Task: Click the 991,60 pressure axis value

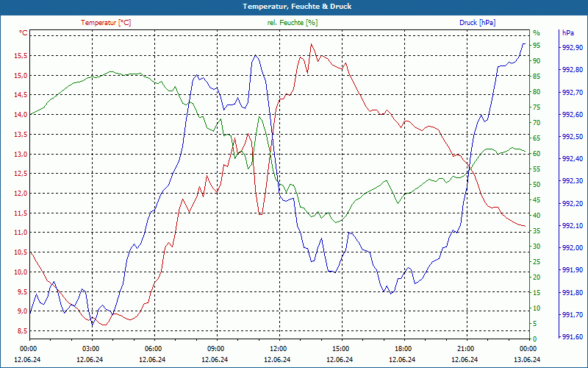Action: 573,337
